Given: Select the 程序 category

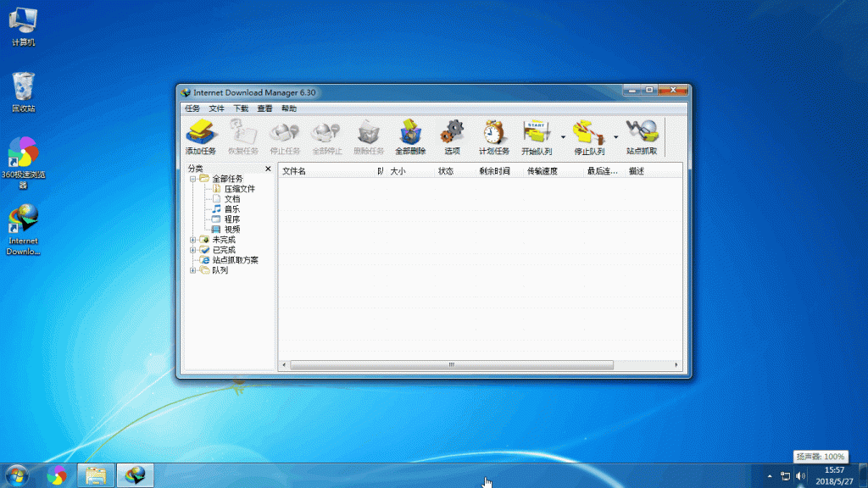Looking at the screenshot, I should [x=232, y=219].
